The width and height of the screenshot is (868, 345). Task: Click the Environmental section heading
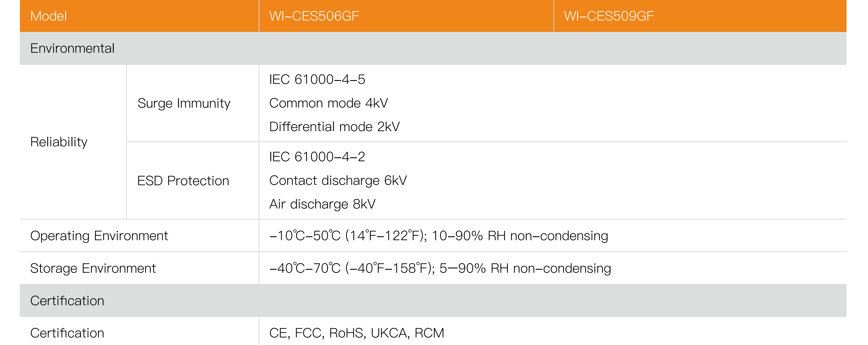click(x=72, y=48)
